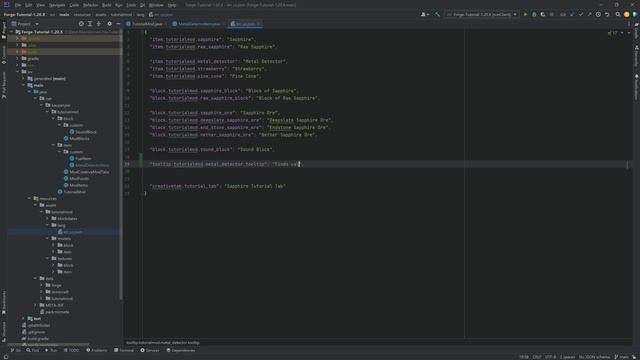Open the Help menu
This screenshot has height=360, width=640.
172,5
